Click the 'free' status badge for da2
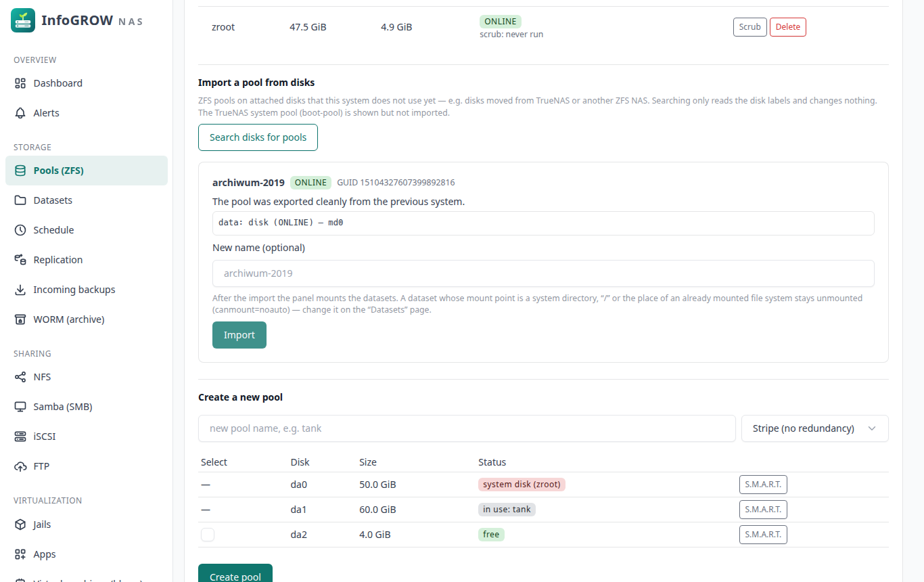This screenshot has width=924, height=582. (491, 535)
